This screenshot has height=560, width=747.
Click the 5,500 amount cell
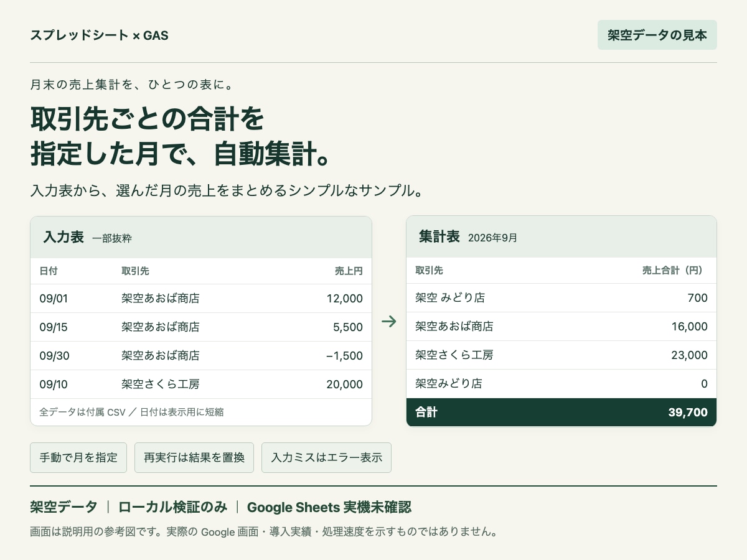(348, 327)
